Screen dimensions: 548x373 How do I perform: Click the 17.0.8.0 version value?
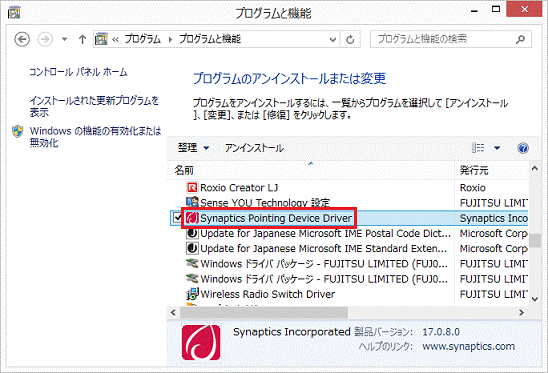point(441,332)
